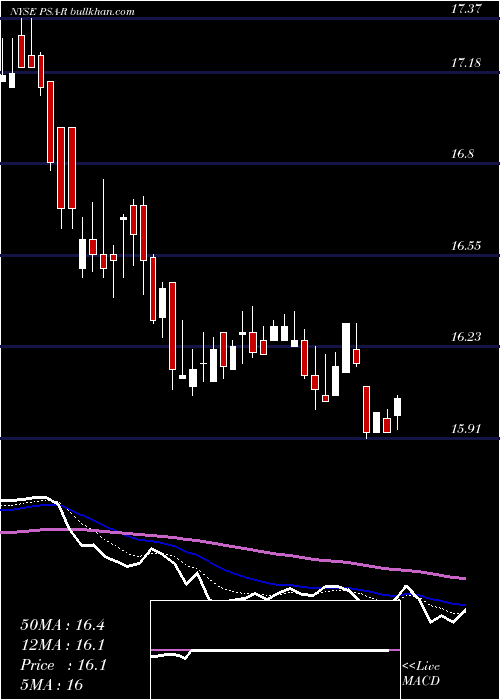Click the 17.37 price level label
The height and width of the screenshot is (700, 500).
(466, 8)
